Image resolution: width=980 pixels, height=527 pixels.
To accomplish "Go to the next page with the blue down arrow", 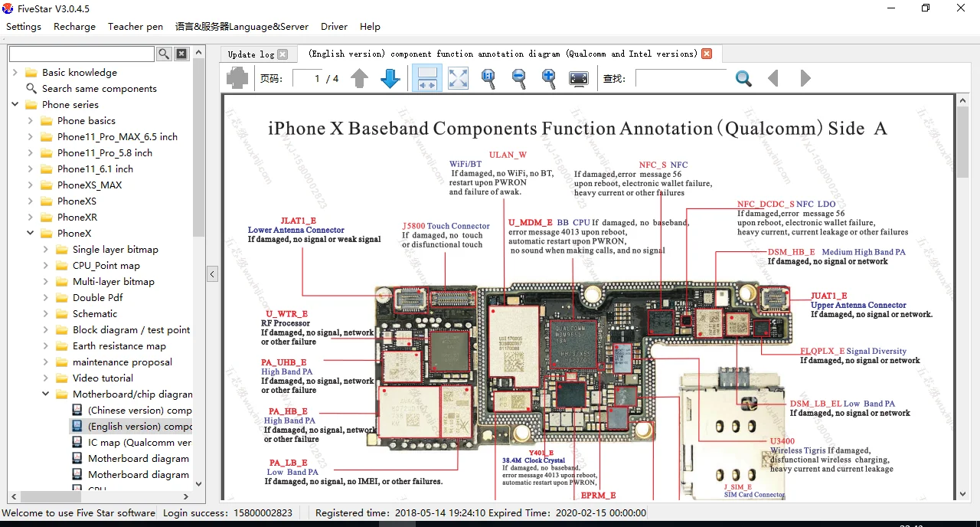I will pyautogui.click(x=390, y=78).
